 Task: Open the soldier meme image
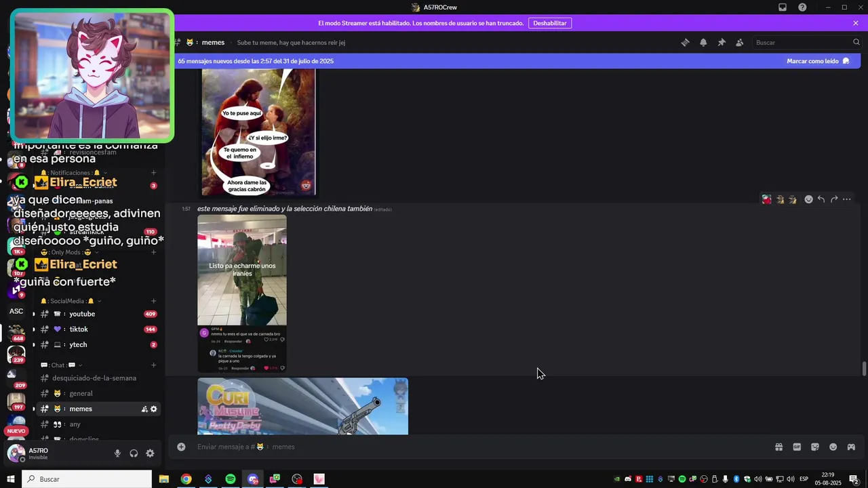[x=242, y=293]
